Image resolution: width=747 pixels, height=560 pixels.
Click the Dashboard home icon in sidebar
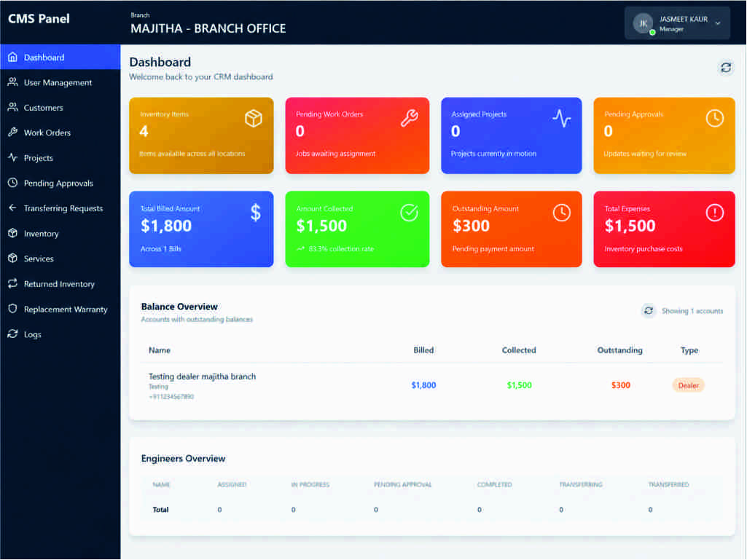click(x=13, y=57)
